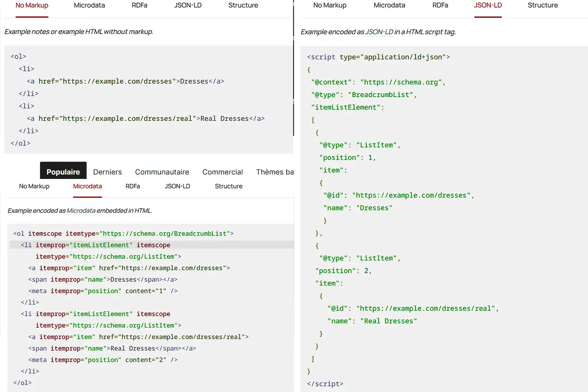Click the "@id": "https://example.com/dresses" line
This screenshot has width=588, height=392.
[x=399, y=195]
